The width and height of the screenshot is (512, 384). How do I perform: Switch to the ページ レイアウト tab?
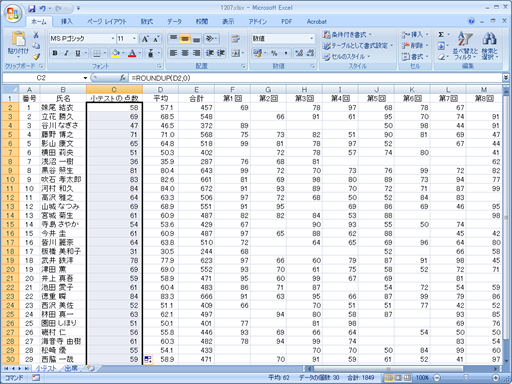[107, 22]
